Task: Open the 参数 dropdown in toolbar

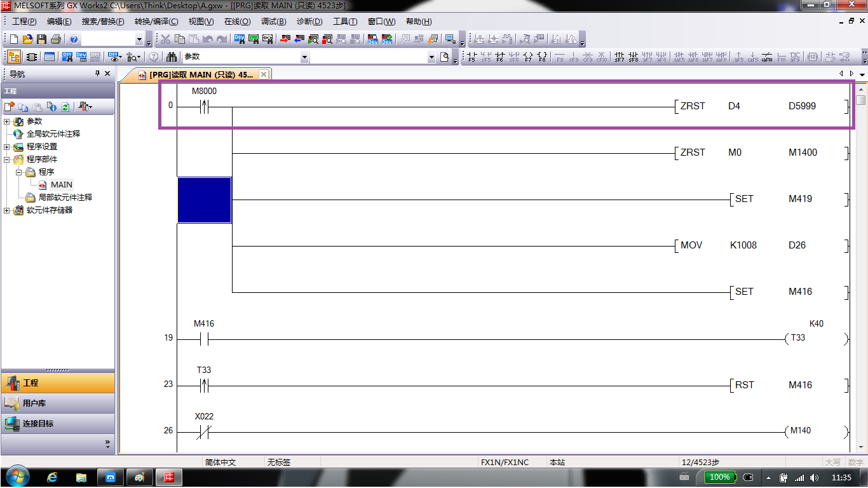Action: (304, 57)
